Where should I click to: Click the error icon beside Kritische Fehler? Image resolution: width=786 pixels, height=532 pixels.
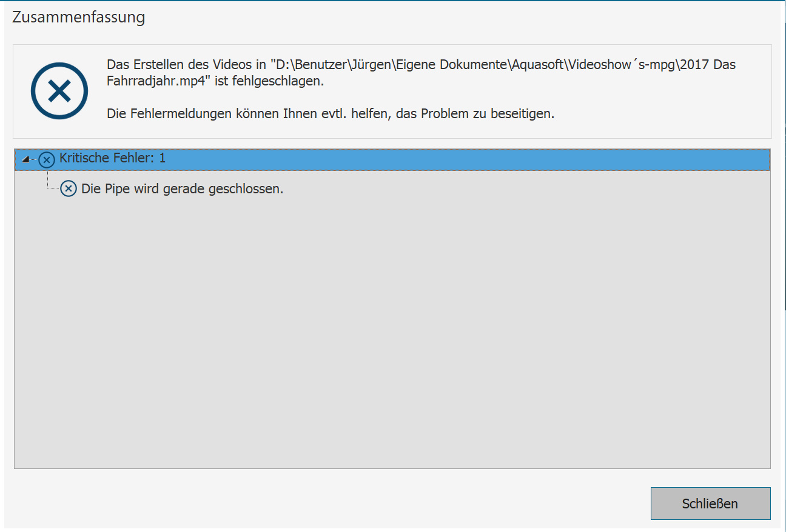pyautogui.click(x=47, y=160)
